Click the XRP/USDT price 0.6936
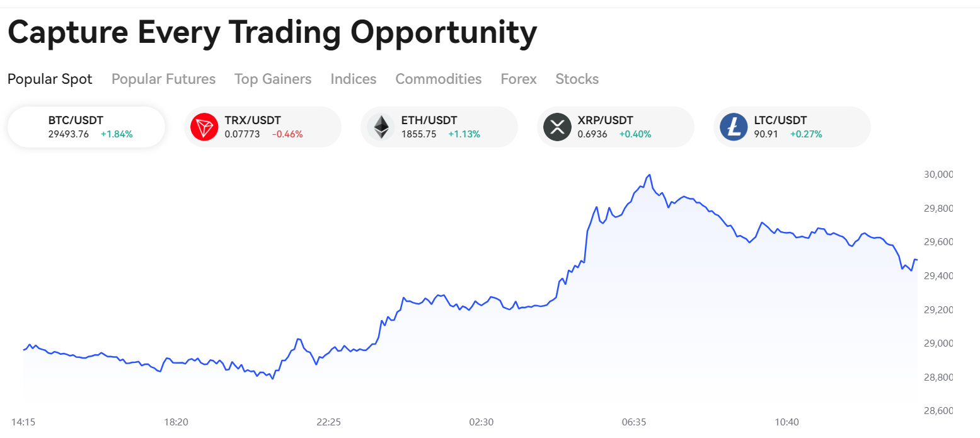Screen dimensions: 980x438 pos(592,134)
